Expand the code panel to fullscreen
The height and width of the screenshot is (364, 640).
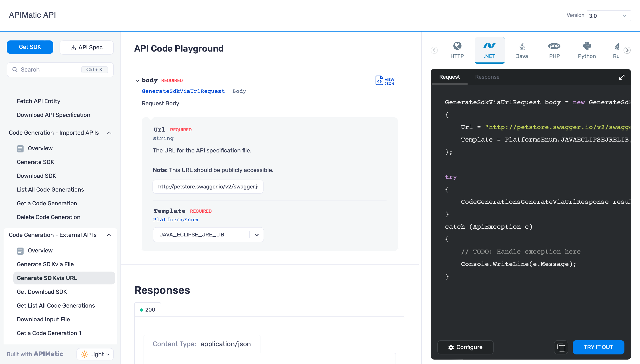click(622, 77)
